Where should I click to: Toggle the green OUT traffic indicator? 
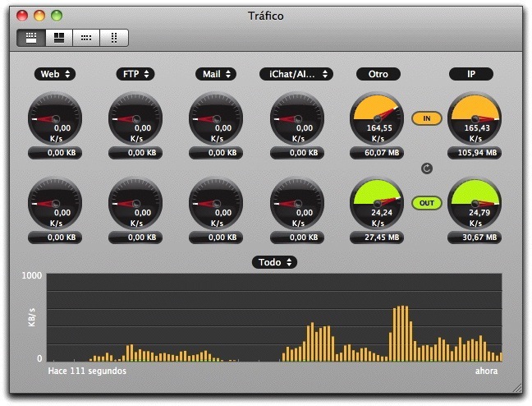pos(426,203)
